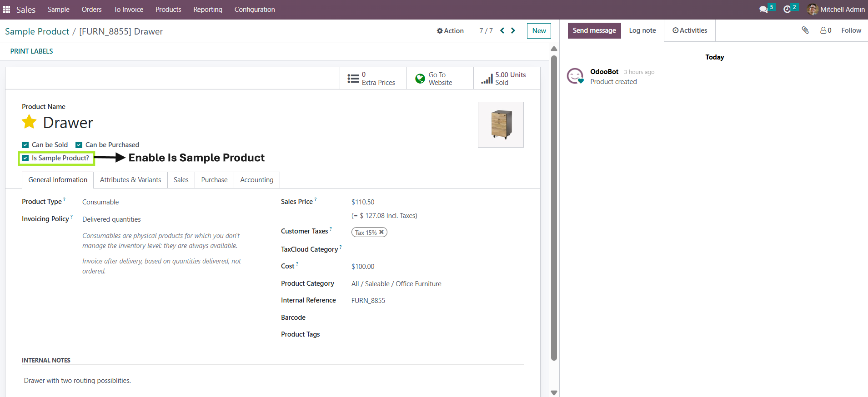868x397 pixels.
Task: Toggle the Can be Purchased checkbox
Action: pyautogui.click(x=79, y=145)
